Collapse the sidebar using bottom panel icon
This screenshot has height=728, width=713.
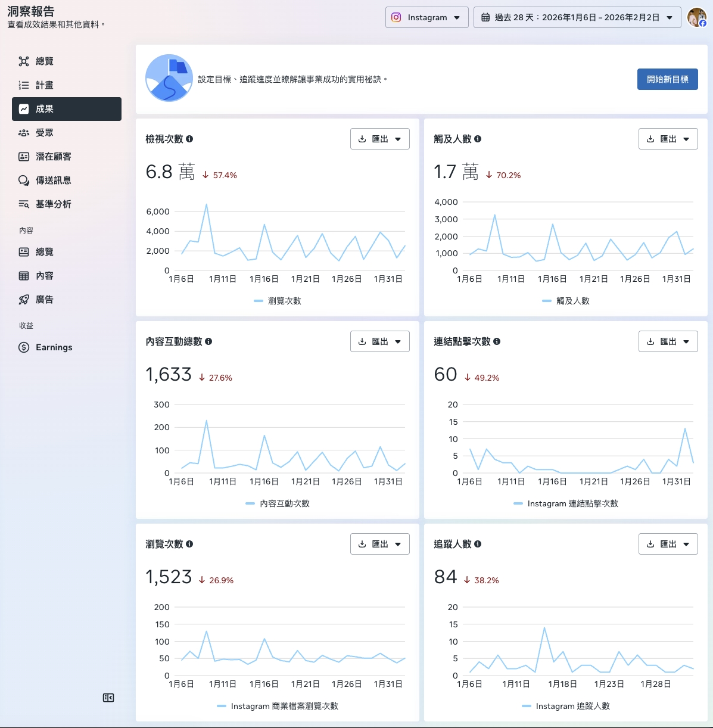(x=108, y=698)
